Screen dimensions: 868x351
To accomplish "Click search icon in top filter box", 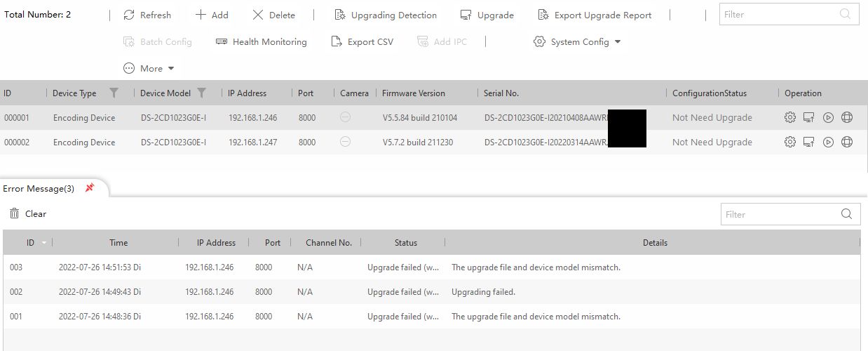I will click(x=846, y=14).
